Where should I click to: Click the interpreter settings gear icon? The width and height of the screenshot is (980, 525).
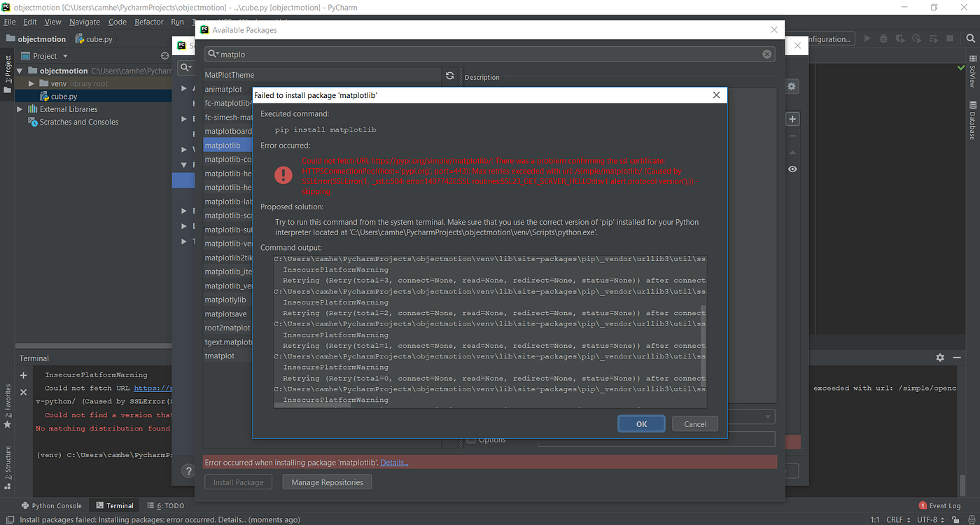pyautogui.click(x=792, y=86)
